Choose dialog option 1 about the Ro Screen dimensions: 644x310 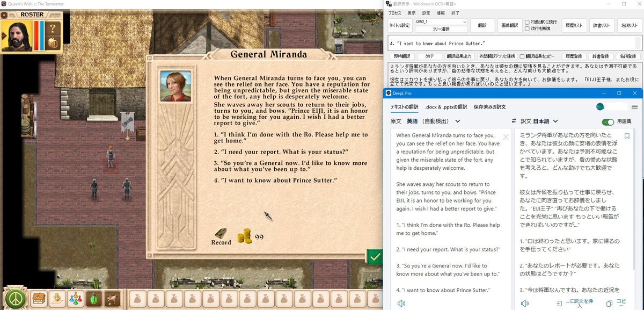pos(291,137)
